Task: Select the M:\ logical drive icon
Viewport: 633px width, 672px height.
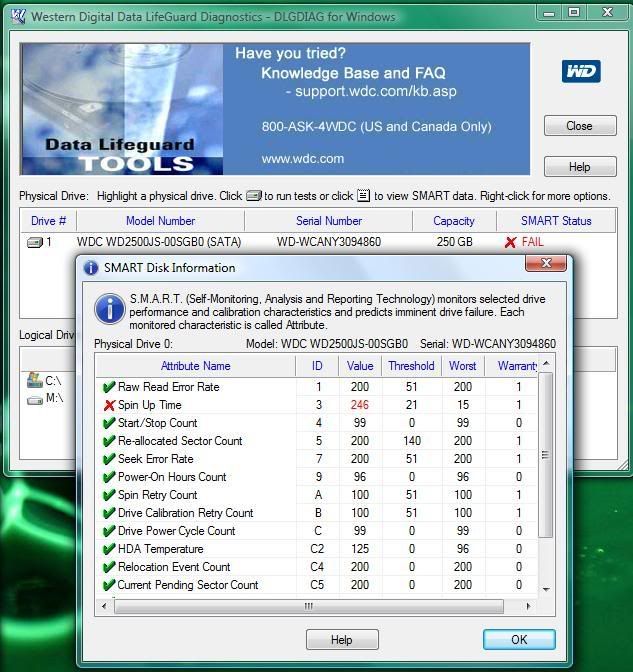Action: point(35,400)
